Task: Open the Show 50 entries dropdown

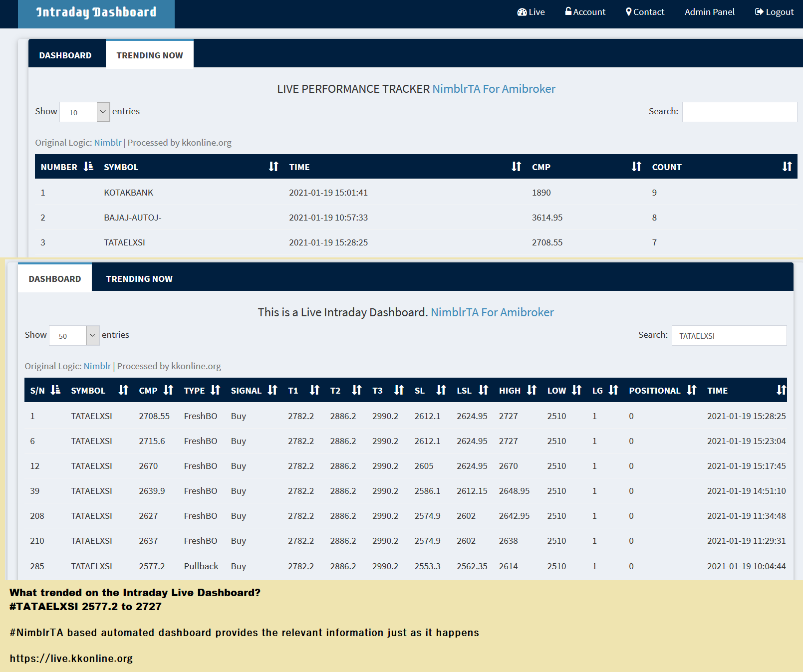Action: (x=74, y=335)
